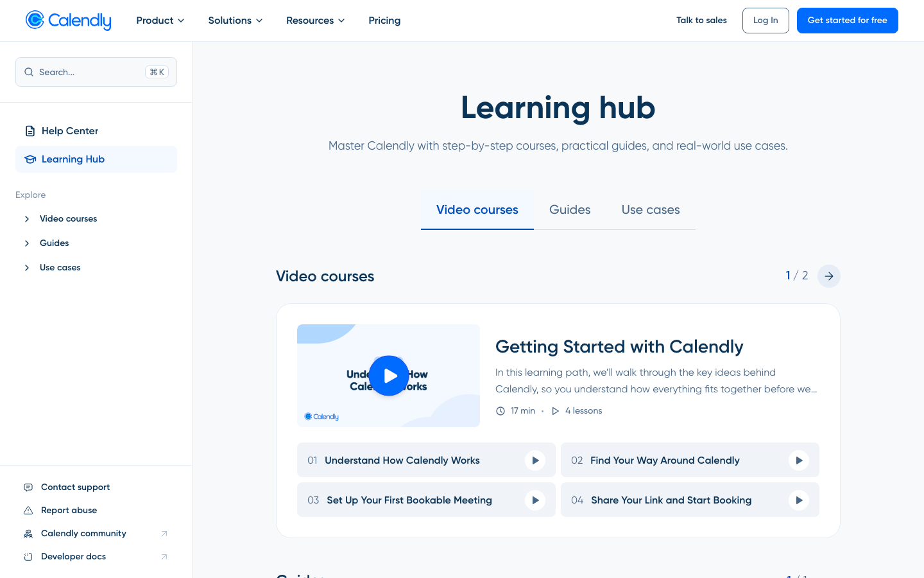Open Calendly community link

coord(83,534)
